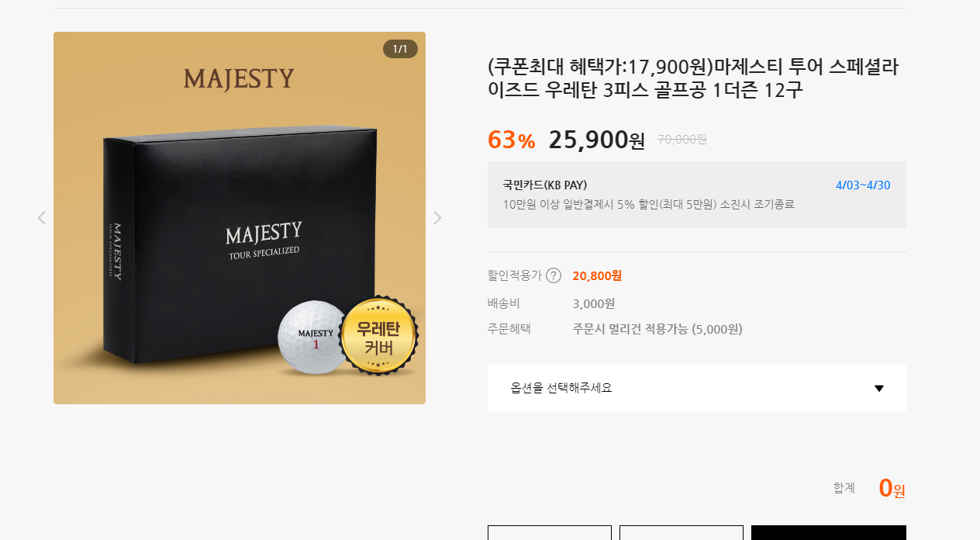Click the white golf ball in product image
Viewport: 980px width, 540px height.
[x=312, y=338]
